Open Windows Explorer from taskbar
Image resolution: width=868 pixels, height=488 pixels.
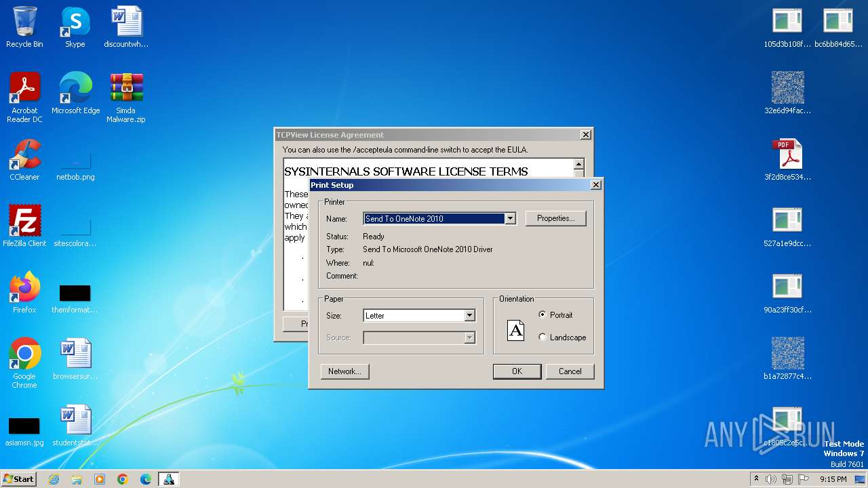point(77,479)
